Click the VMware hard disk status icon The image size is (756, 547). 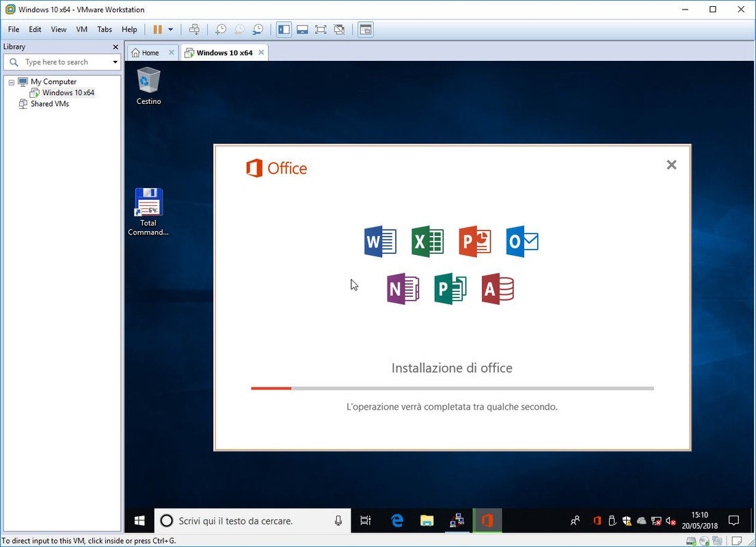pyautogui.click(x=691, y=541)
